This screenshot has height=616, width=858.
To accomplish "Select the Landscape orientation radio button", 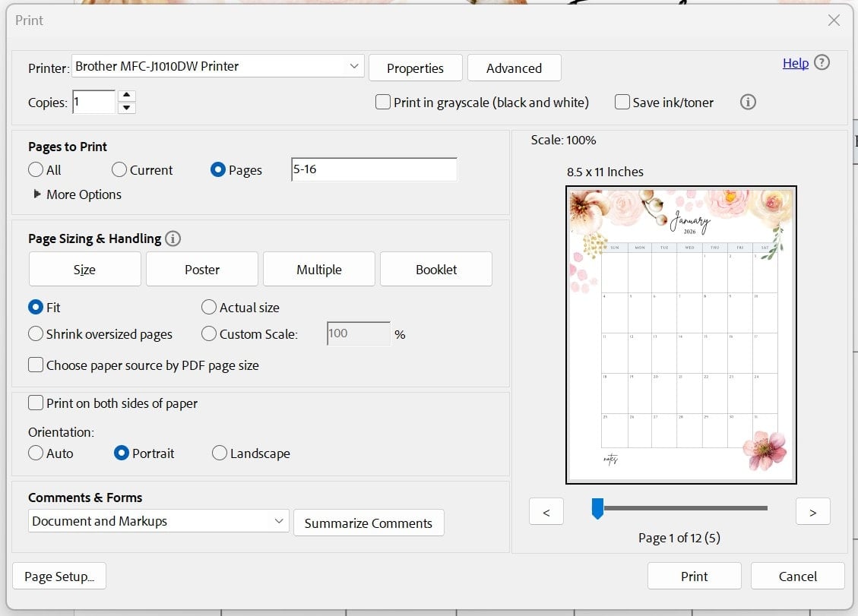I will tap(220, 453).
